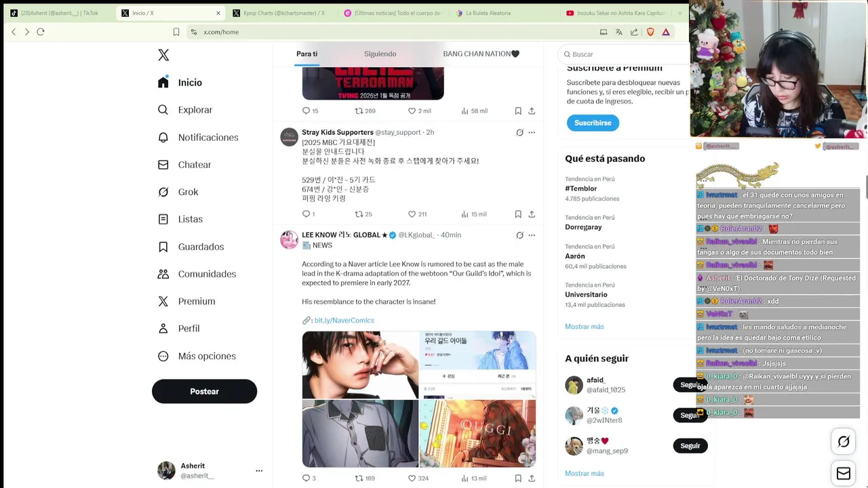Repost the LEE KNOW GLOBAL post
This screenshot has width=868, height=488.
tap(365, 479)
